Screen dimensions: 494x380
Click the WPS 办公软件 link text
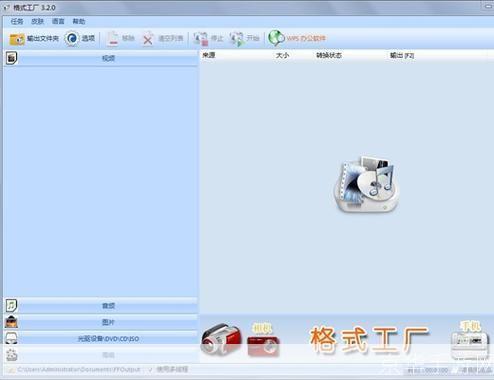[x=306, y=39]
